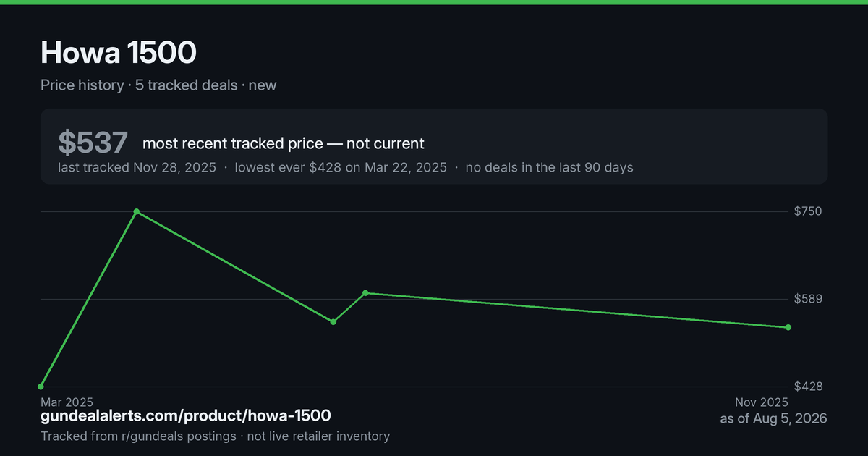
Task: Open gundealalerts.com/product/howa-1500 link
Action: (x=186, y=415)
